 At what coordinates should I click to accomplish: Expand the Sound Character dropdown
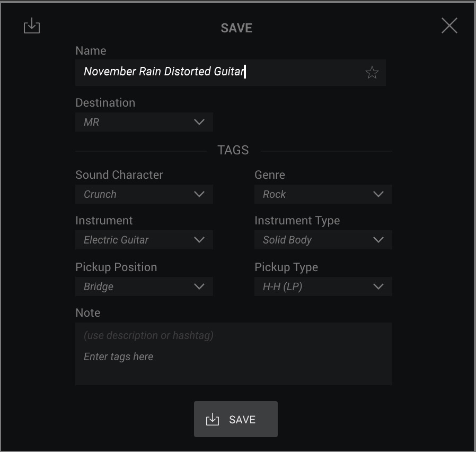click(144, 194)
